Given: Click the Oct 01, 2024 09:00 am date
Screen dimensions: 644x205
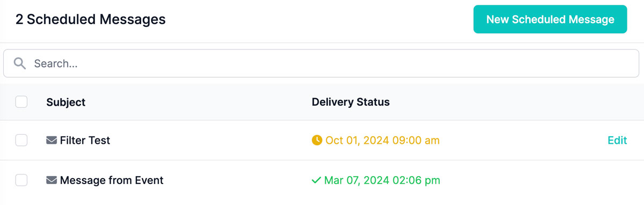Looking at the screenshot, I should click(x=383, y=141).
